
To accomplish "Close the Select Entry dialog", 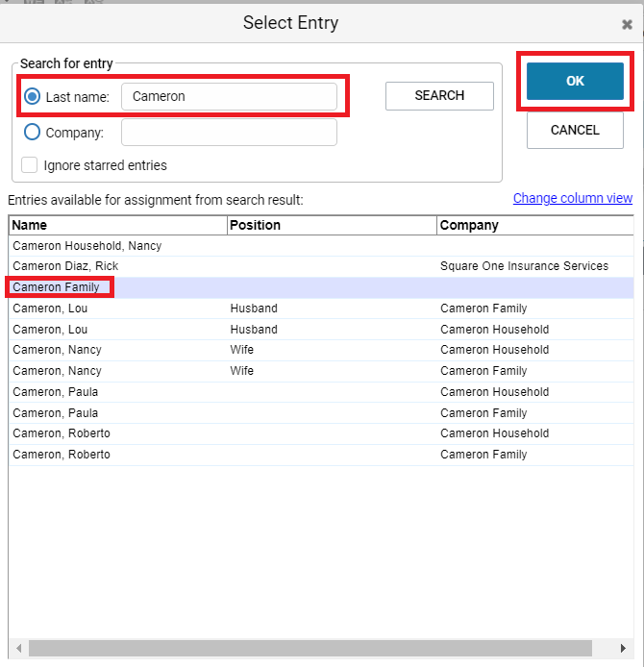I will click(x=627, y=25).
